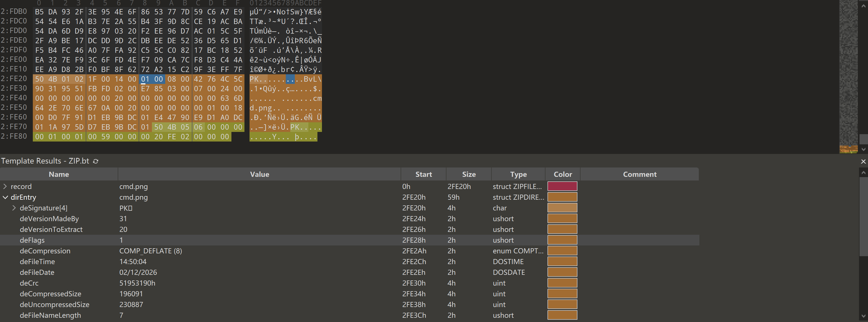Screen dimensions: 868x322
Task: Expand the deSignature[4] array row
Action: (x=14, y=208)
